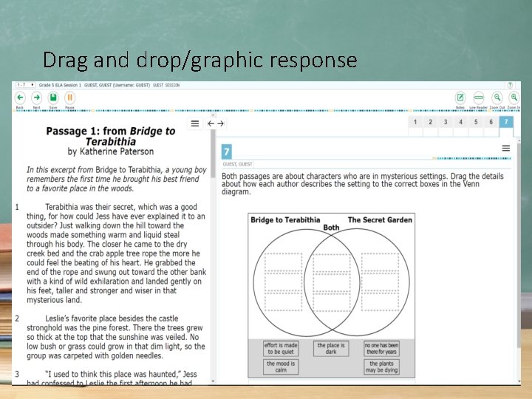Click 'Bridge to Terabithia' Venn diagram label
Image resolution: width=532 pixels, height=399 pixels.
(285, 220)
